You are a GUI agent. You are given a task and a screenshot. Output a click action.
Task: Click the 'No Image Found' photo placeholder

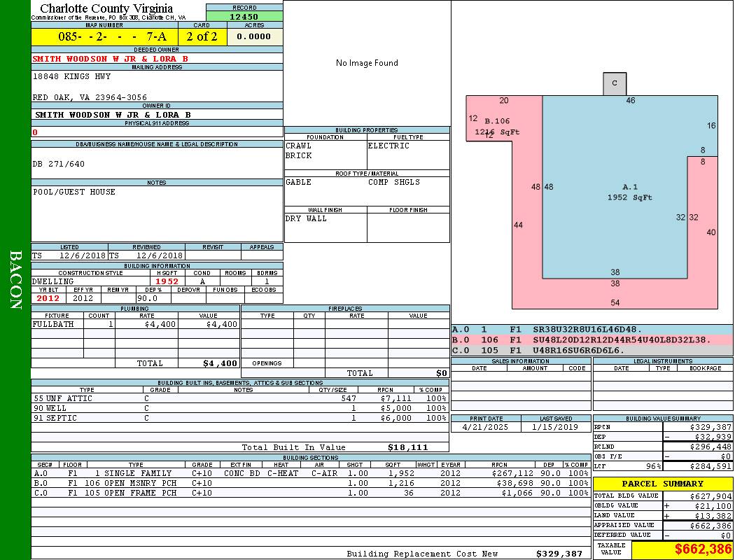pyautogui.click(x=367, y=63)
